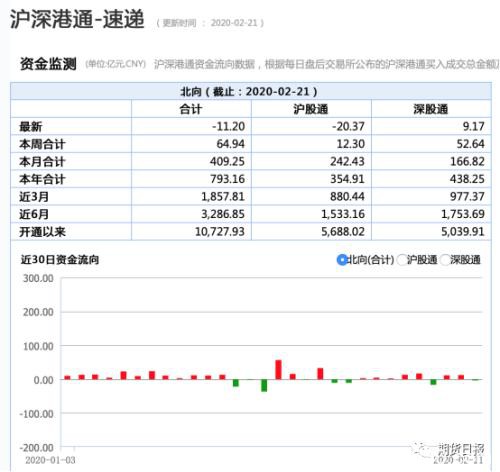Viewport: 500px width, 472px height.
Task: Click the 沪股通 column header in table
Action: 311,109
